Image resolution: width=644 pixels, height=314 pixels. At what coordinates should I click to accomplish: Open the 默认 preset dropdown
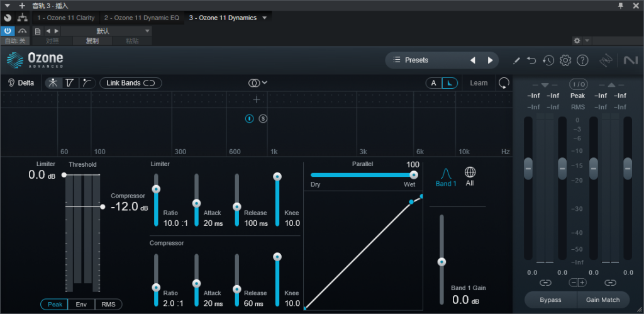coord(106,31)
